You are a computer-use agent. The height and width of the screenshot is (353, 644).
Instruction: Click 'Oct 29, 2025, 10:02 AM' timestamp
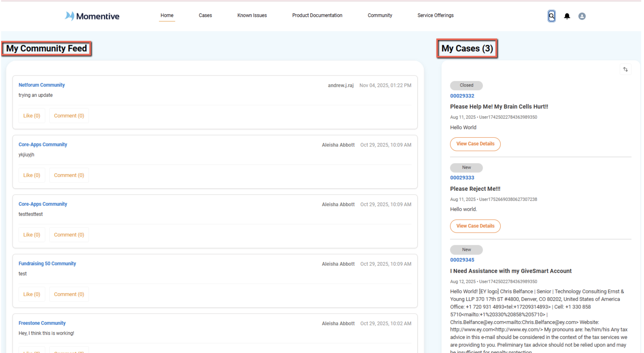(385, 323)
